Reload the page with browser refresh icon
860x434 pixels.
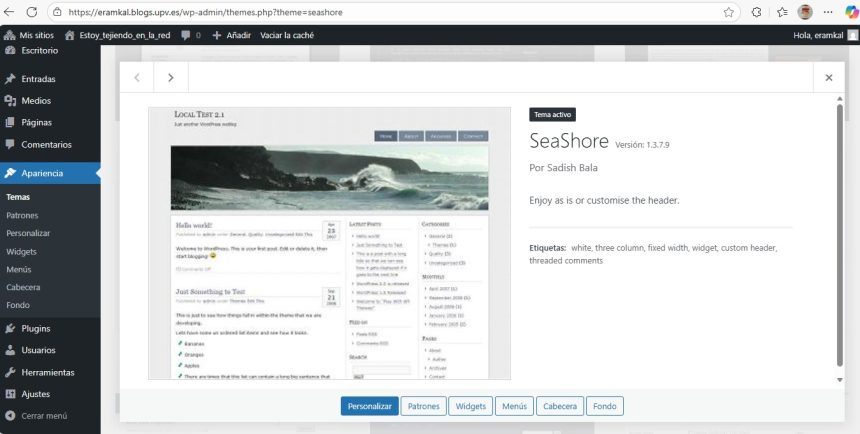(31, 12)
